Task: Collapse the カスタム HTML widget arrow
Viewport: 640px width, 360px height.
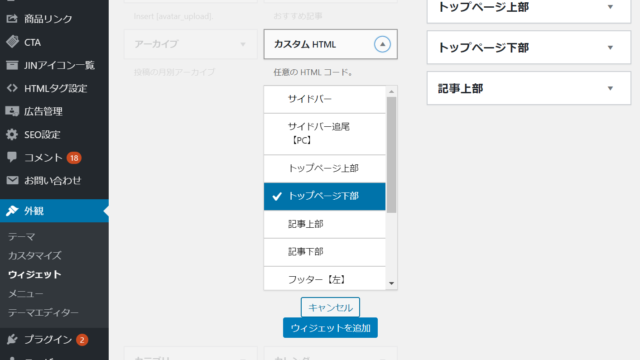Action: [x=382, y=44]
